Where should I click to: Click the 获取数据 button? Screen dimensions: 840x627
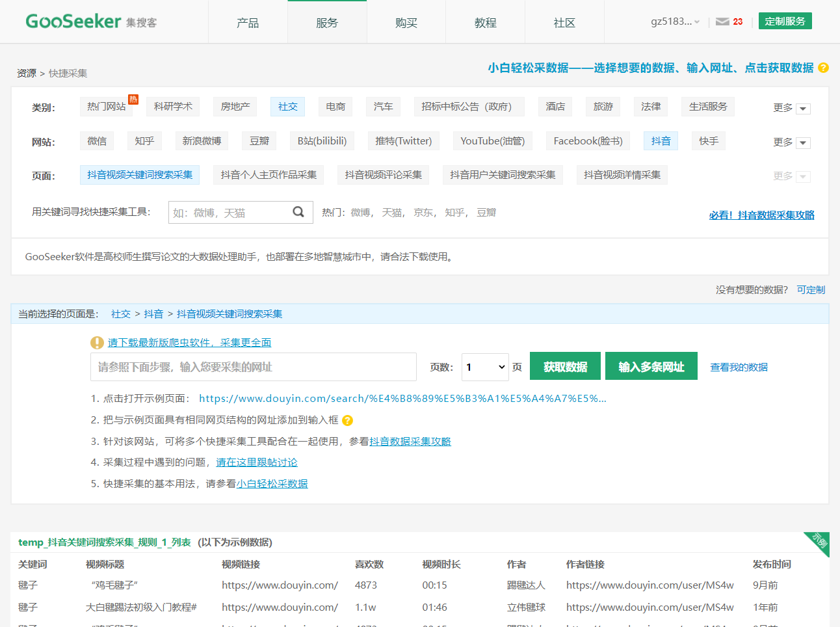click(566, 366)
